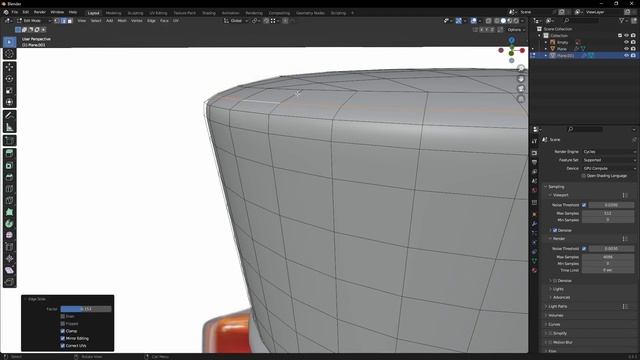
Task: Open the Edit Mode dropdown
Action: 34,20
